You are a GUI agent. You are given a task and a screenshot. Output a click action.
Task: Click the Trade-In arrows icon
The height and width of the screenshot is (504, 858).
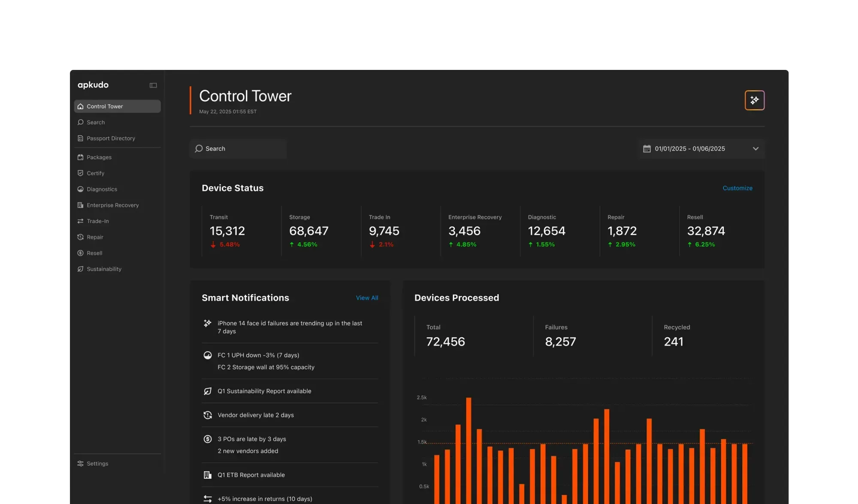click(80, 221)
